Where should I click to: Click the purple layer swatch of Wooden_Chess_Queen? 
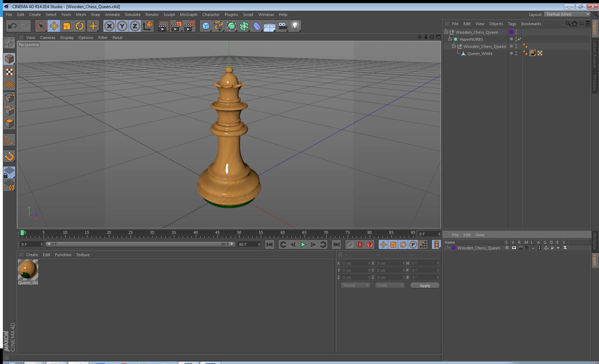[511, 32]
